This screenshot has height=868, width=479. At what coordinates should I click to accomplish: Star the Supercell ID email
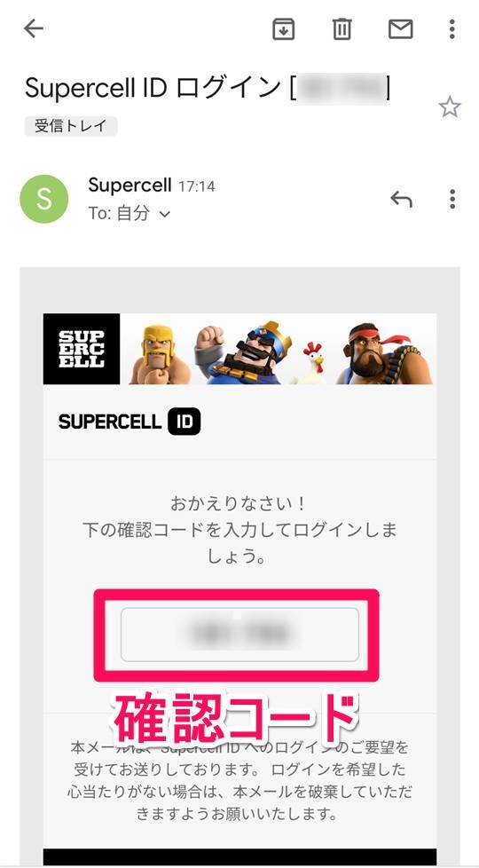click(449, 107)
